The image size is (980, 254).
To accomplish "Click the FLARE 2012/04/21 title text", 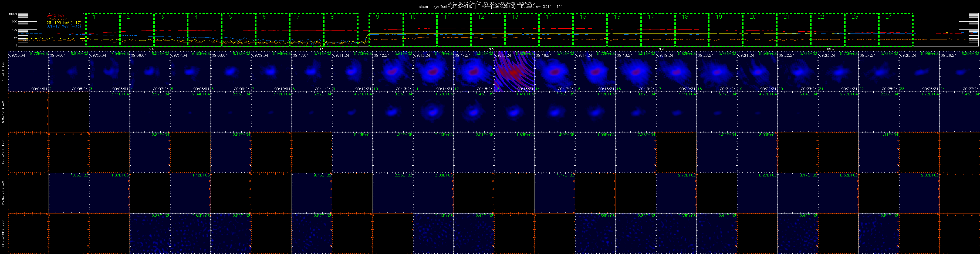I will 490,3.
